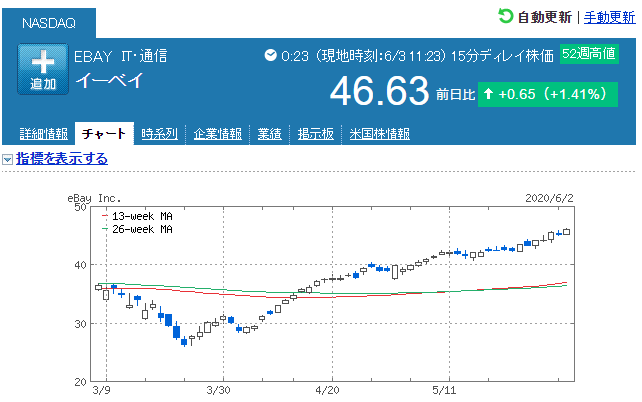Open the 指標を表示する link
Image resolution: width=642 pixels, height=402 pixels.
point(62,158)
